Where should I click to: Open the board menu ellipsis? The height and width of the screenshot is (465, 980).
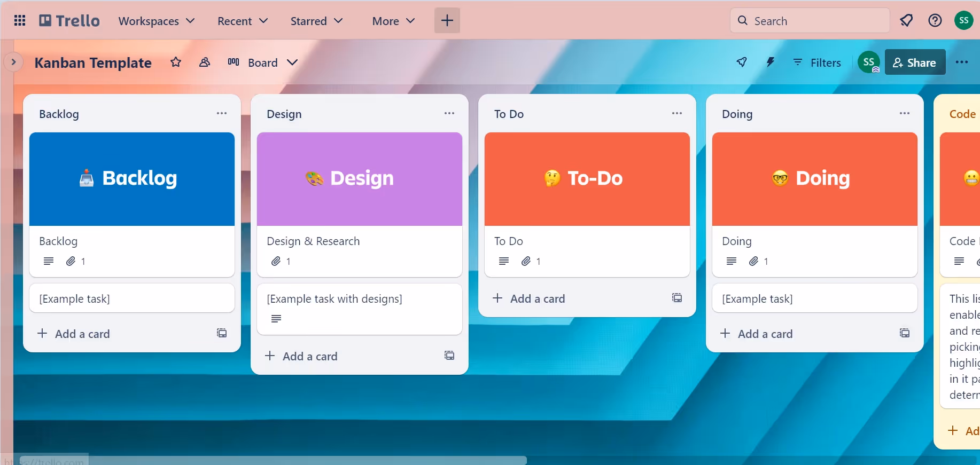click(962, 62)
